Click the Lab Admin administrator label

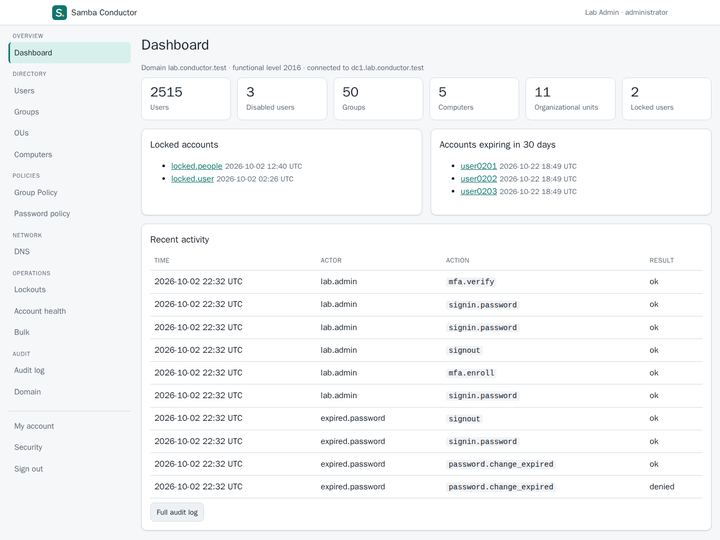click(626, 12)
